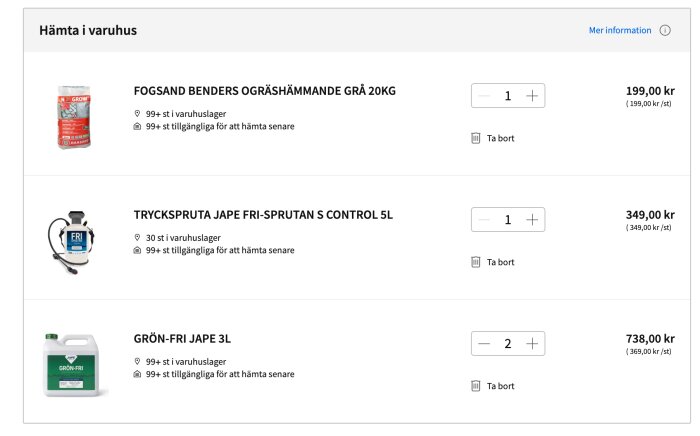Remove Grön-Fri Jape via Ta bort text

click(x=500, y=386)
